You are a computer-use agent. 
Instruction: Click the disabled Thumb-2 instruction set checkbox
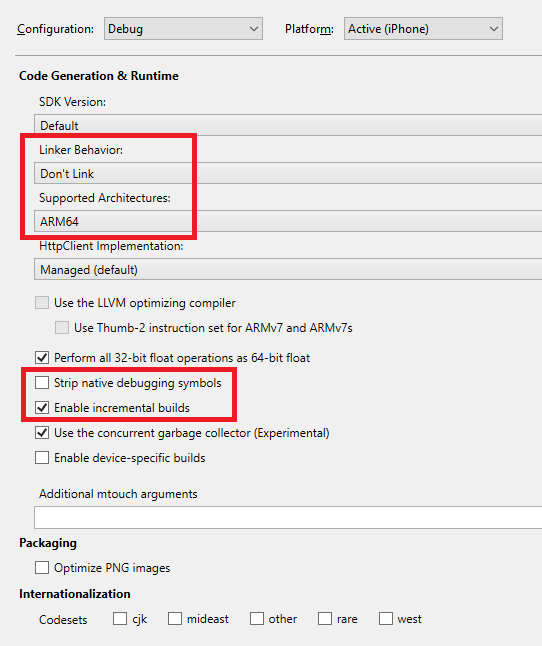point(62,328)
